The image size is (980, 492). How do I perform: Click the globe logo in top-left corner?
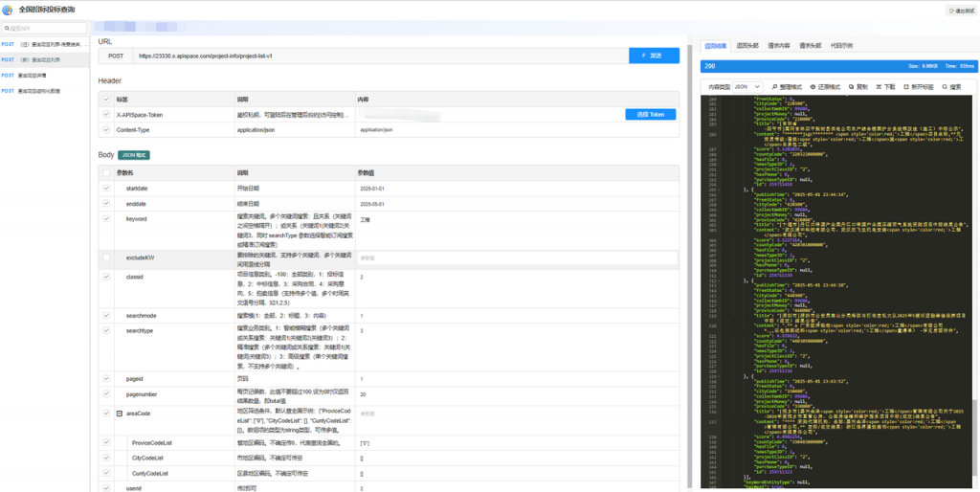8,9
